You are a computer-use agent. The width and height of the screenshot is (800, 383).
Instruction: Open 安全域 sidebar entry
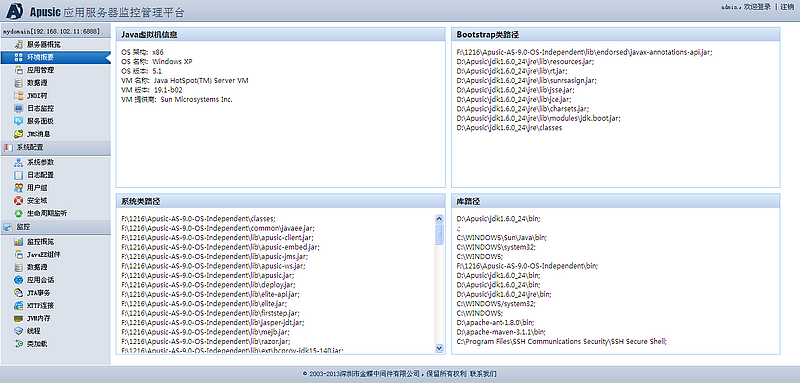click(37, 200)
